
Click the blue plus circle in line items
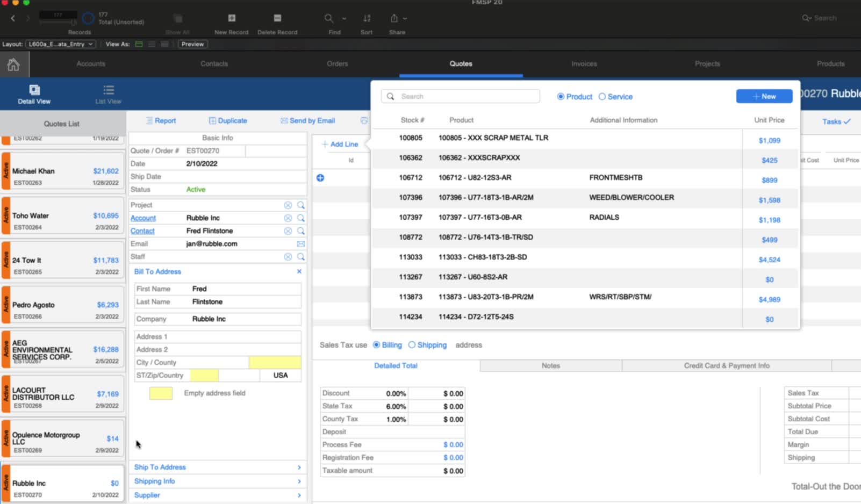pyautogui.click(x=320, y=178)
